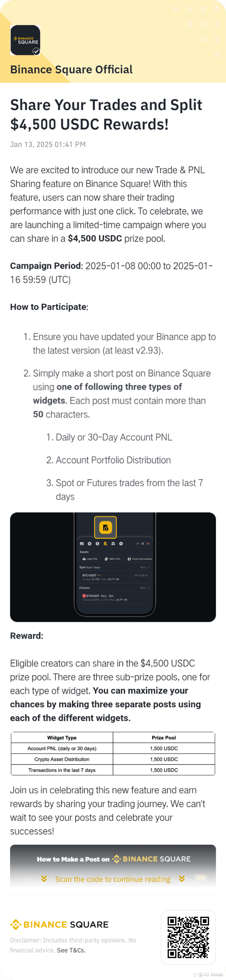Viewport: 226px width, 980px height.
Task: Click the 'How to Make a Post' banner
Action: click(113, 859)
